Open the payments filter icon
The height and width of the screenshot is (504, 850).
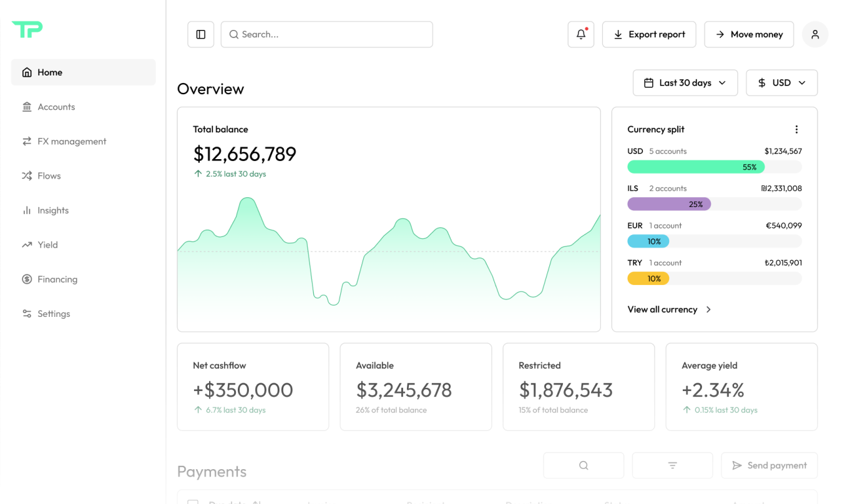pos(672,465)
